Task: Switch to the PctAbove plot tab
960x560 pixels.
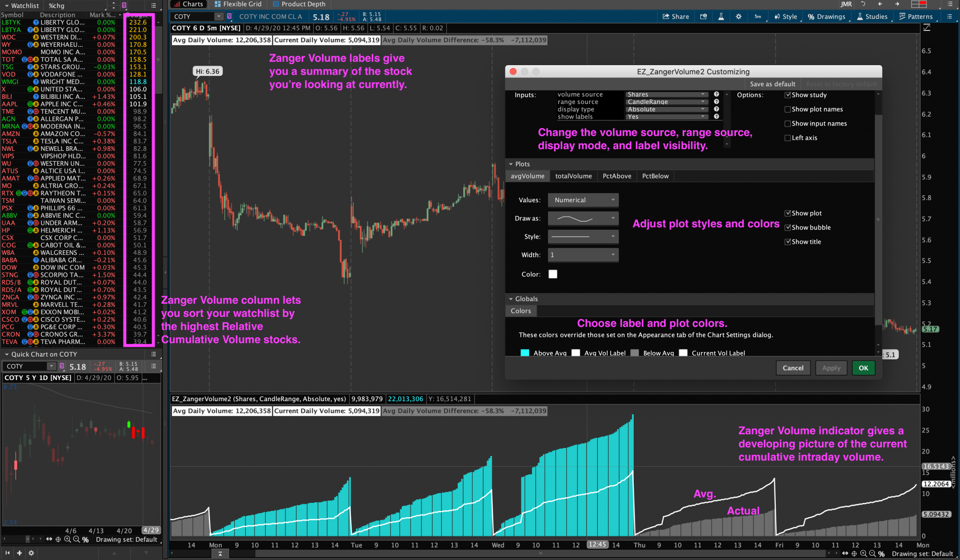Action: click(x=617, y=176)
